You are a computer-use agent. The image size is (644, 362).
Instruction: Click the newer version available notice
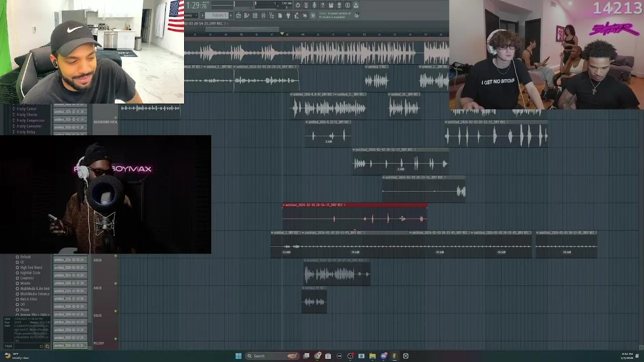coord(335,16)
